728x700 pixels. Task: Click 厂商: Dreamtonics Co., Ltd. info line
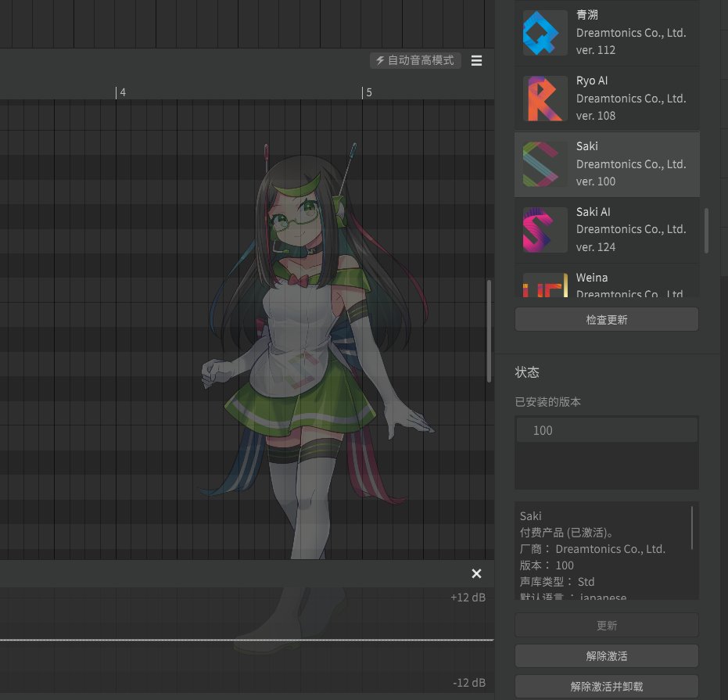point(593,549)
